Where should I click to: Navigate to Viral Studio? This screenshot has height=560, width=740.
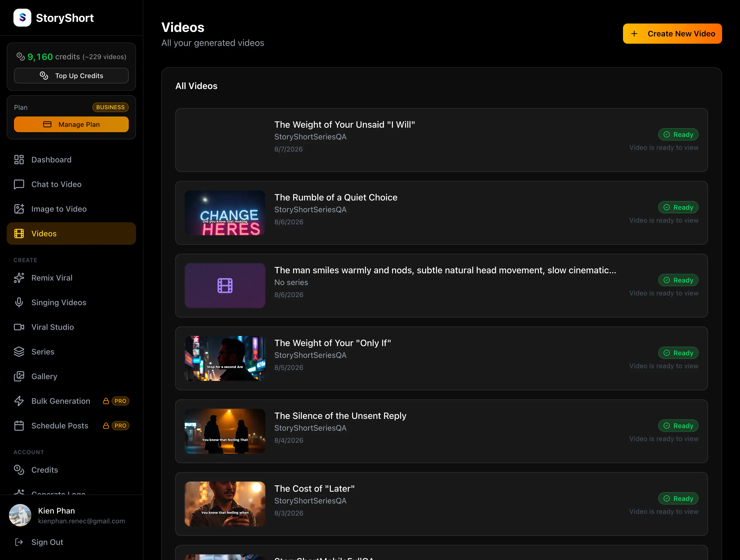pyautogui.click(x=71, y=327)
